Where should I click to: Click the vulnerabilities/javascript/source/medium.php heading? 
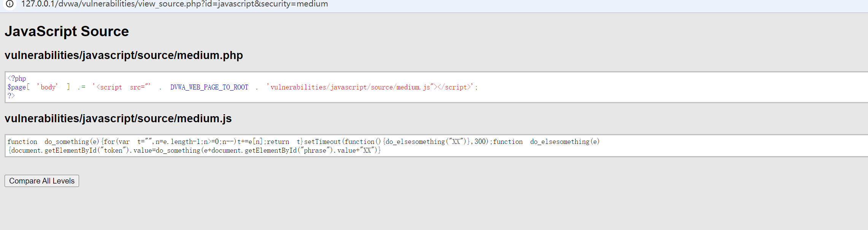[124, 55]
